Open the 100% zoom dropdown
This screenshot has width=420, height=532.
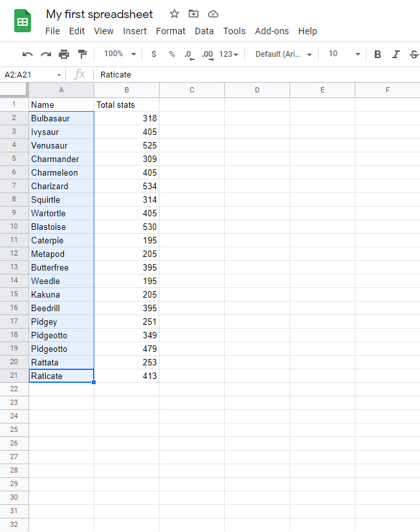120,54
